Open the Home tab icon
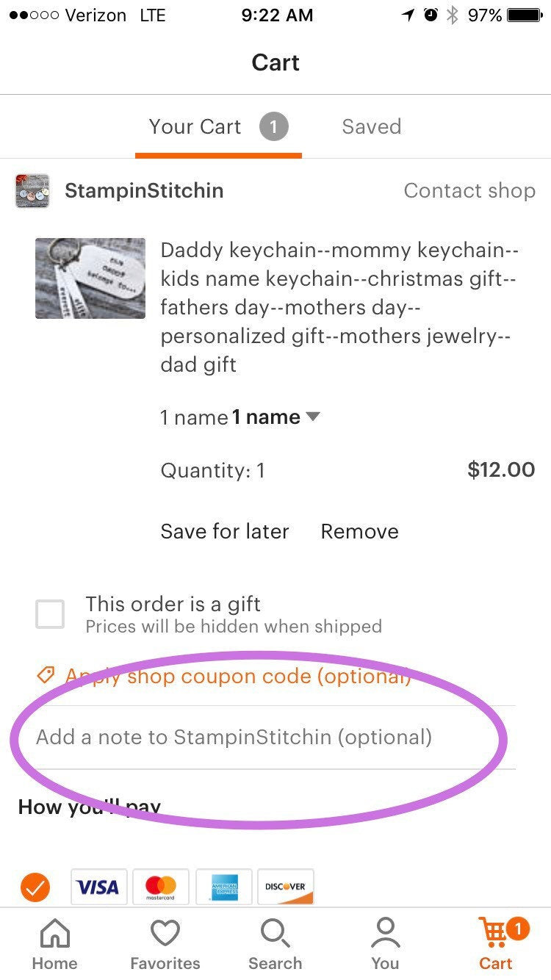Screen dimensions: 551x980 click(x=54, y=934)
